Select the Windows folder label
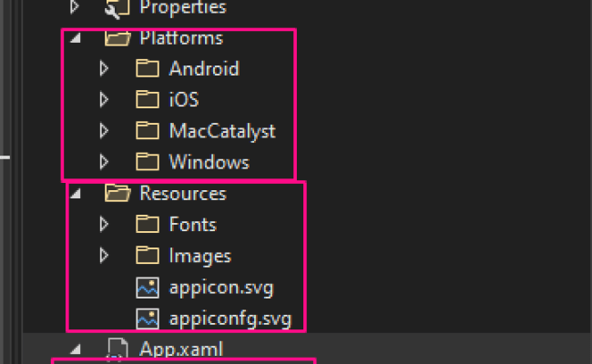The height and width of the screenshot is (364, 592). [x=209, y=162]
